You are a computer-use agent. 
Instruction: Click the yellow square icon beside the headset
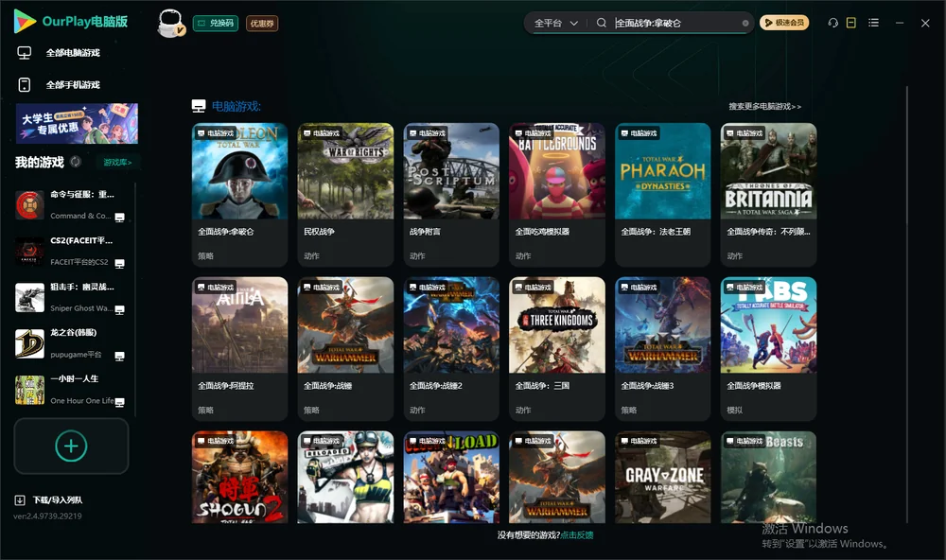click(851, 23)
